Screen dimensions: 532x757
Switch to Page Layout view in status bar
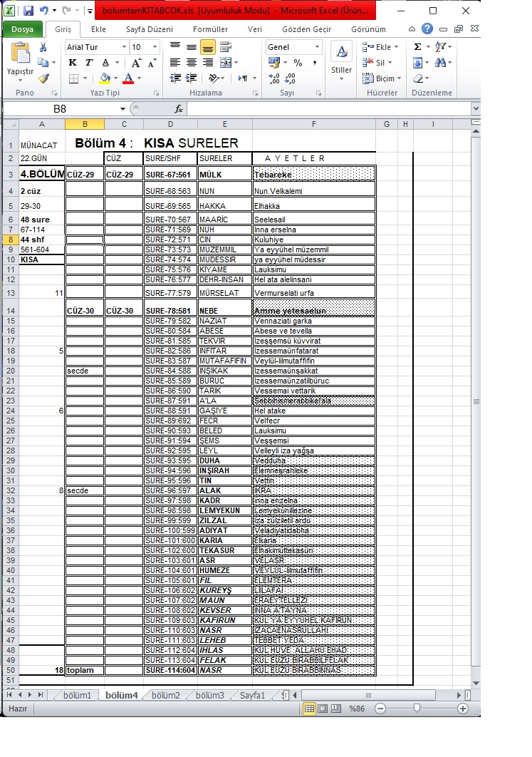coord(323,709)
